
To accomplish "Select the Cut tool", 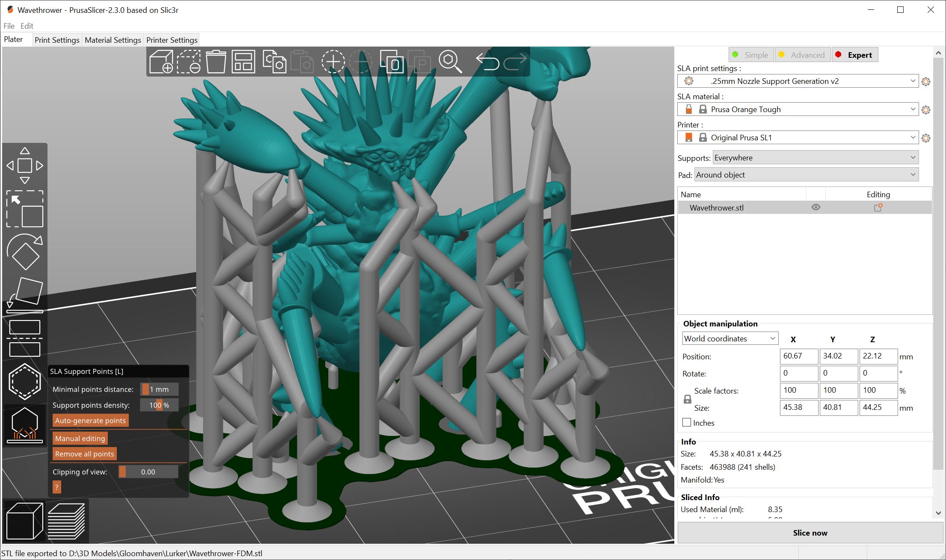I will pos(25,338).
